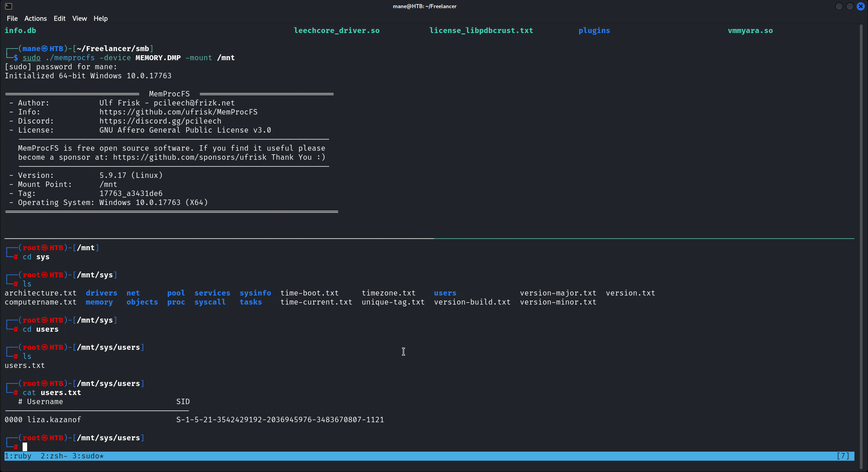Click the proc directory
The height and width of the screenshot is (472, 868).
point(176,302)
